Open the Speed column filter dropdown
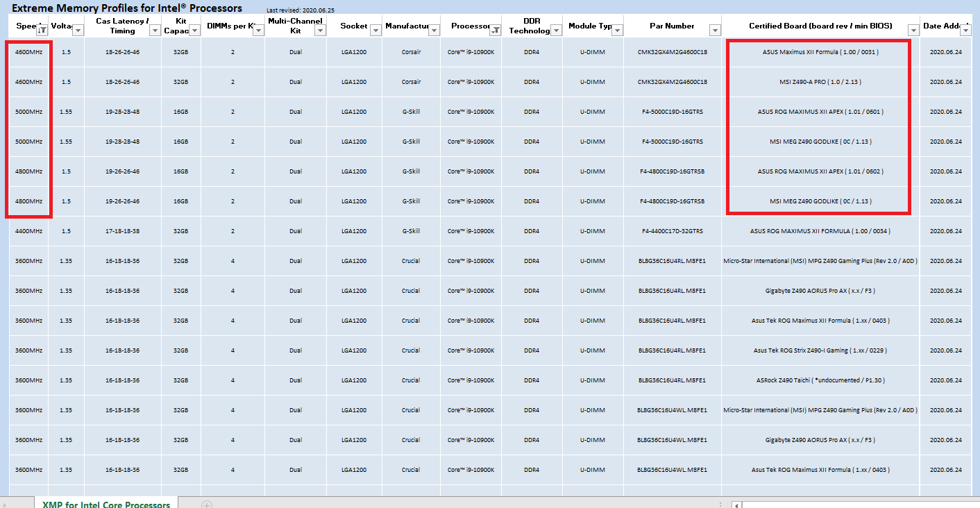The width and height of the screenshot is (980, 508). pos(42,31)
